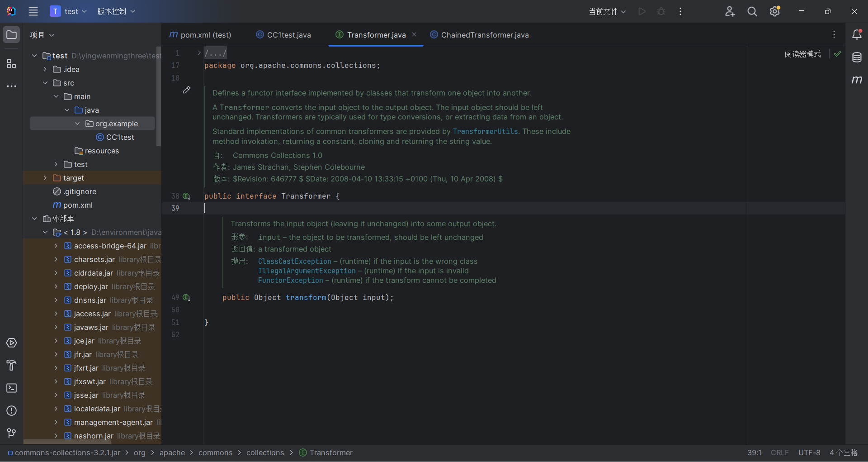Switch to CC1test.java tab

point(283,35)
